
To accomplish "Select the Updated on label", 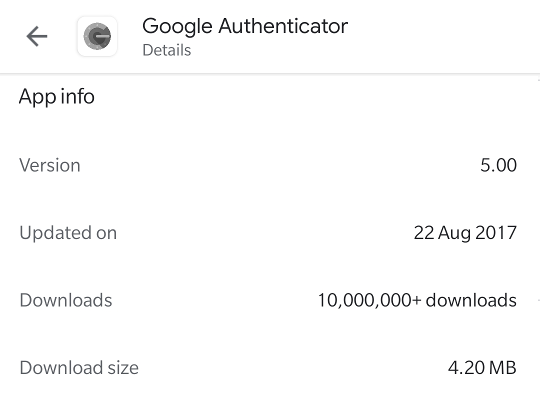I will pyautogui.click(x=68, y=233).
